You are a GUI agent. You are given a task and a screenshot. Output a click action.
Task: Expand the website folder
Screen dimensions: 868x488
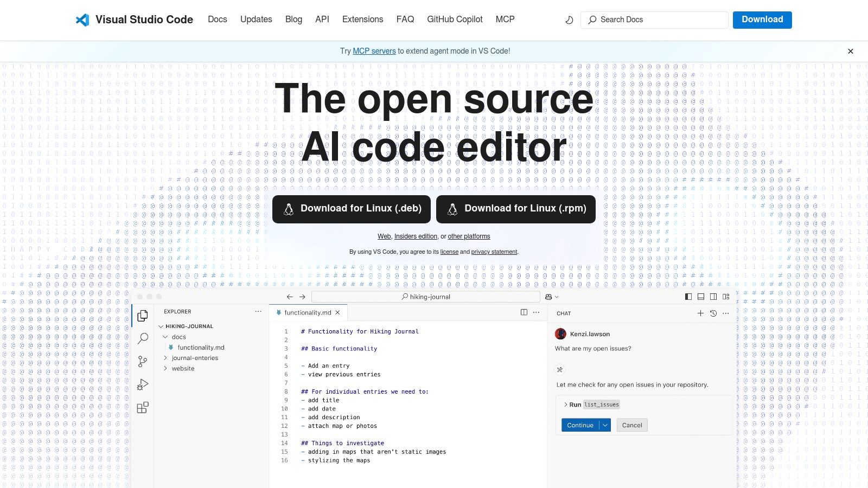165,368
